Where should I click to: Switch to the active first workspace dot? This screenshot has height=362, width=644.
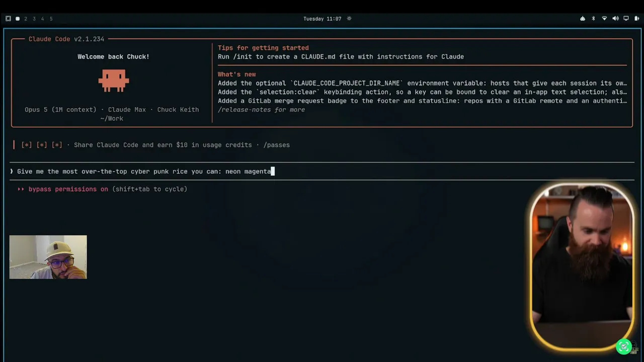coord(18,19)
